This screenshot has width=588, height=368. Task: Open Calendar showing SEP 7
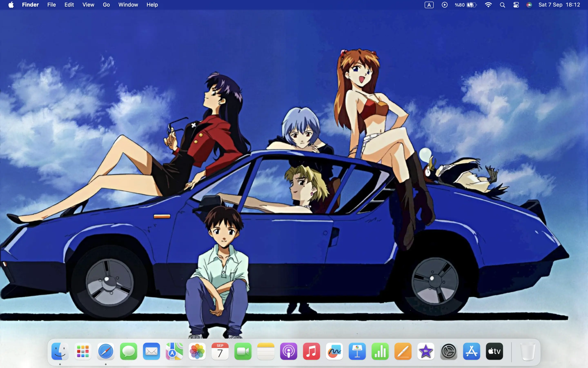pos(220,351)
